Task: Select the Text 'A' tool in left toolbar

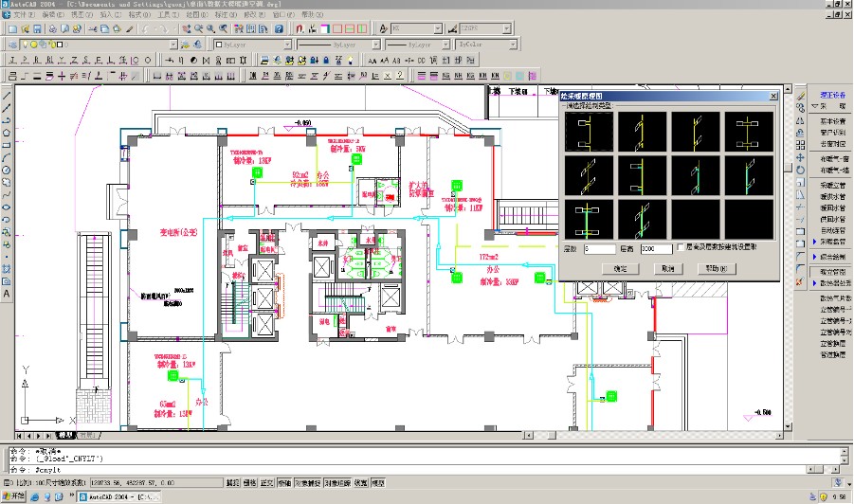Action: coord(7,294)
